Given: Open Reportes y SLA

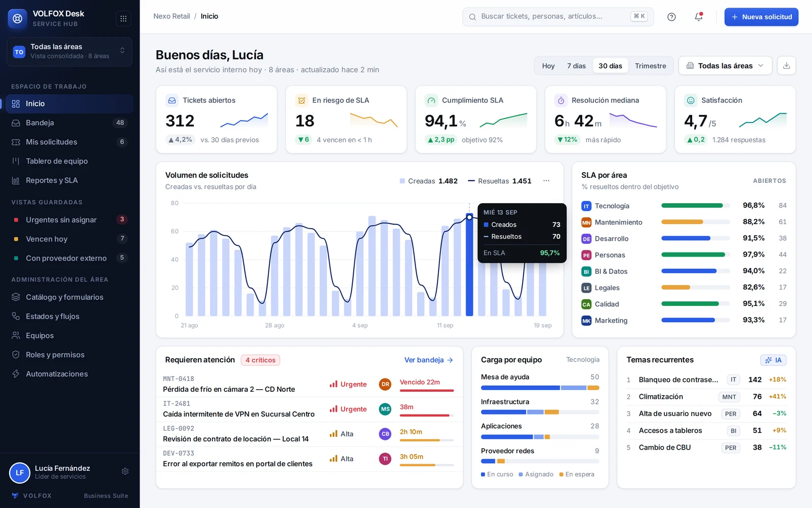Looking at the screenshot, I should [x=70, y=180].
